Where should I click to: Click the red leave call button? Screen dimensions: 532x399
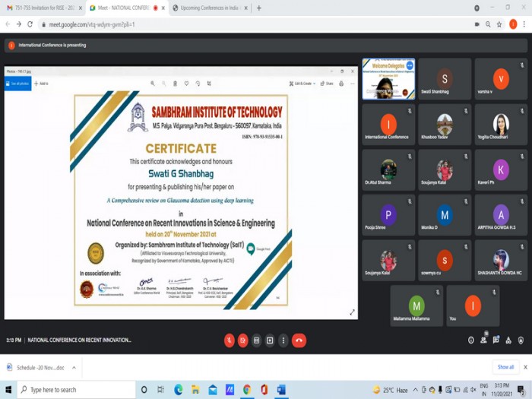pyautogui.click(x=299, y=340)
